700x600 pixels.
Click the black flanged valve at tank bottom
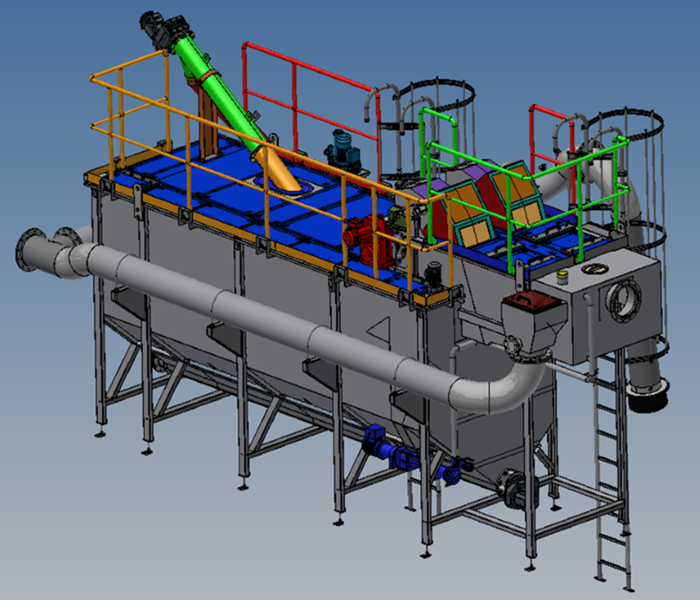(x=518, y=491)
